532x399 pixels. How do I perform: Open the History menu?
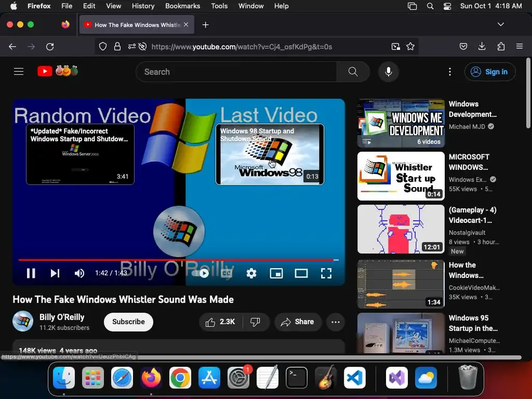(x=143, y=6)
